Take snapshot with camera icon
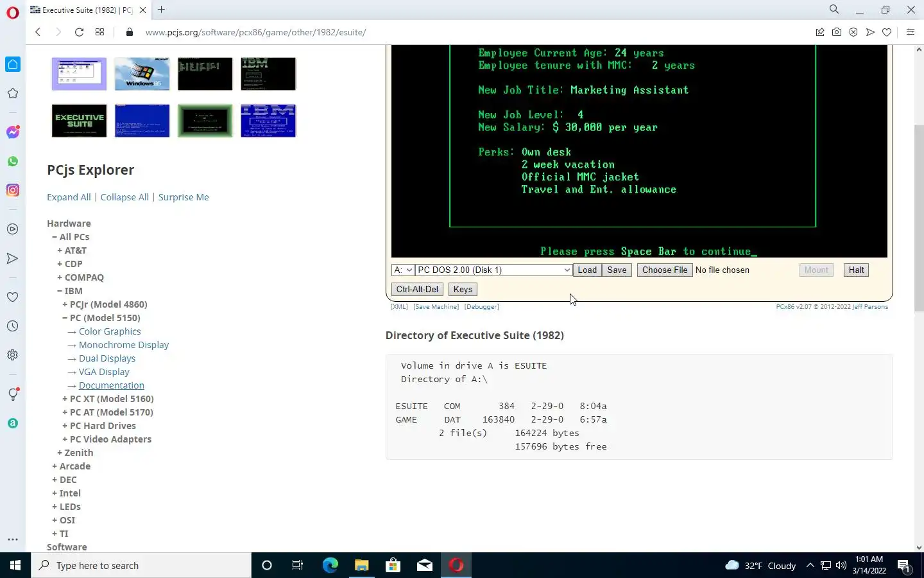 click(837, 32)
